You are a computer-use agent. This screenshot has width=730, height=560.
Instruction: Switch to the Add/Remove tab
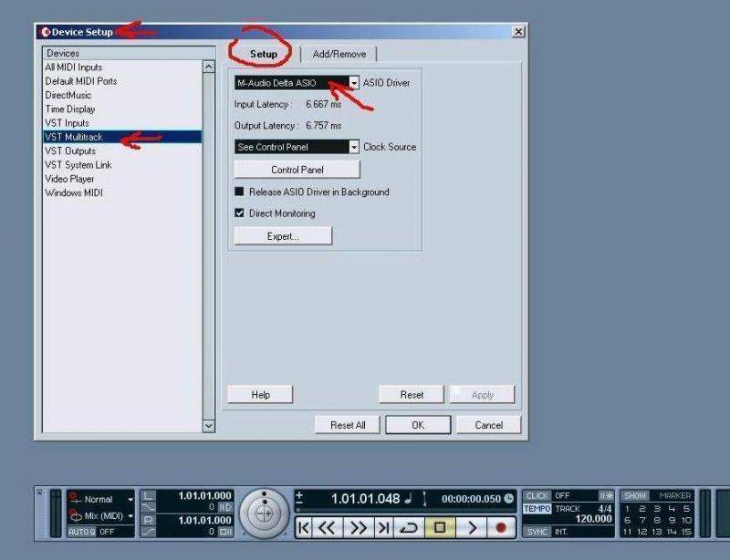click(x=339, y=54)
